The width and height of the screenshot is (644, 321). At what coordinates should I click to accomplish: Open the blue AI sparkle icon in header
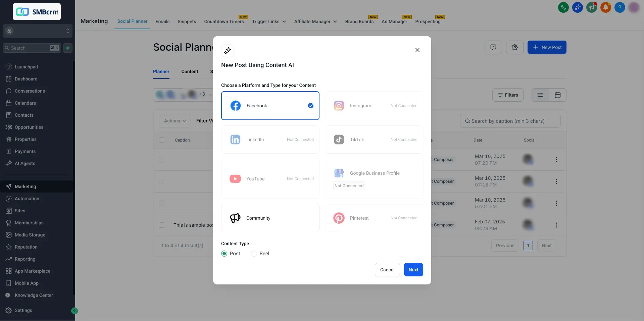point(577,7)
